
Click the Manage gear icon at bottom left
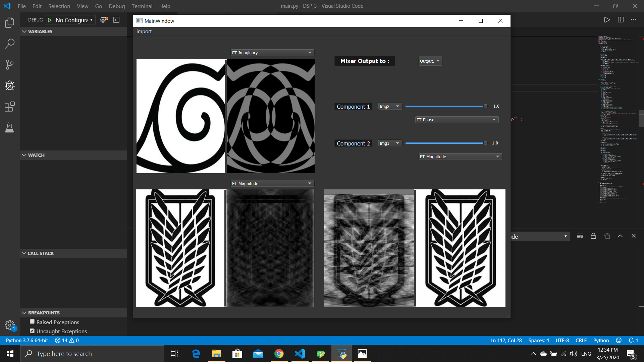(x=10, y=325)
